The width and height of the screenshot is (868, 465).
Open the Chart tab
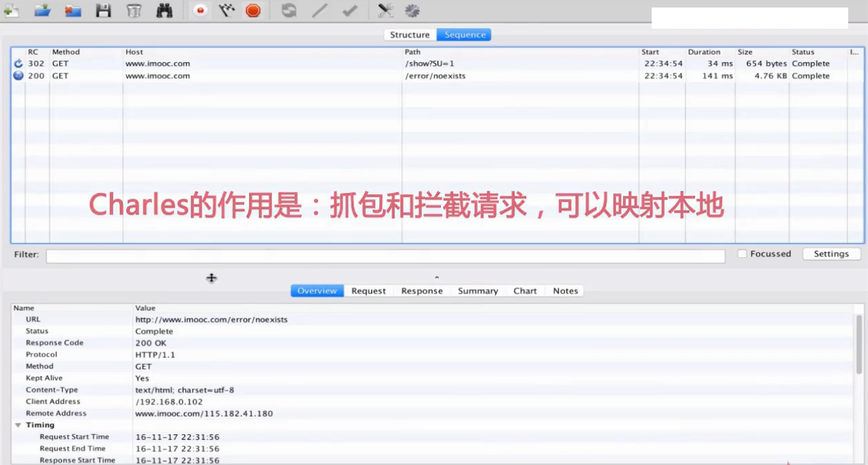pyautogui.click(x=525, y=290)
